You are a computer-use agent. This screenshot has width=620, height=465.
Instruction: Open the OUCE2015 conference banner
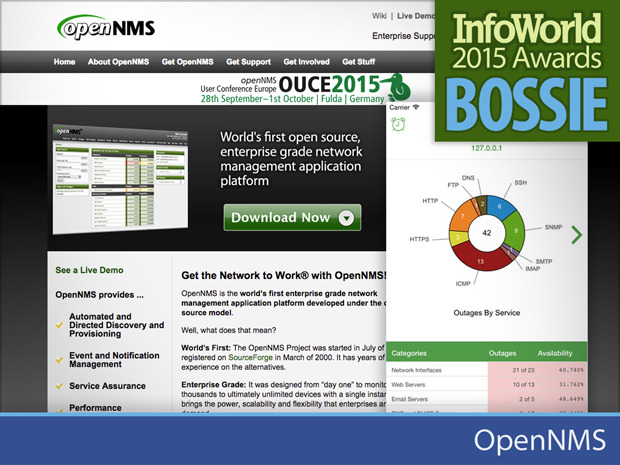pos(304,89)
